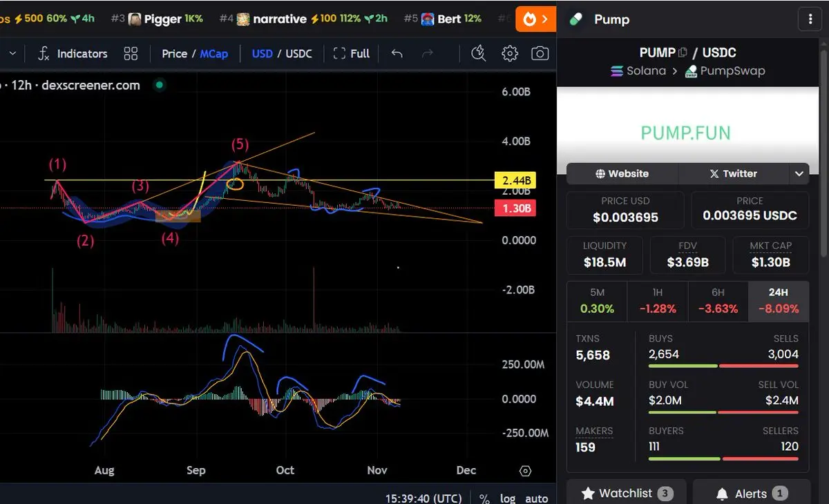
Task: Click the Volume $4.4M value
Action: click(595, 401)
